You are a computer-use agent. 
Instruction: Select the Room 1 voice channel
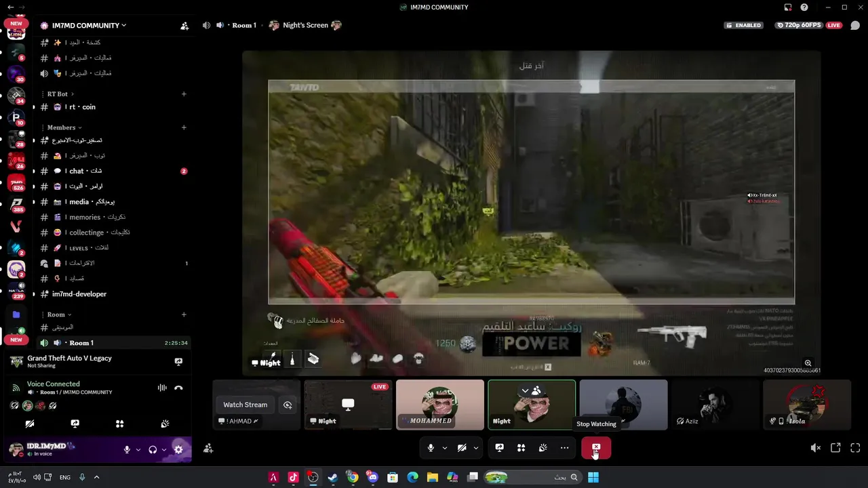[113, 343]
